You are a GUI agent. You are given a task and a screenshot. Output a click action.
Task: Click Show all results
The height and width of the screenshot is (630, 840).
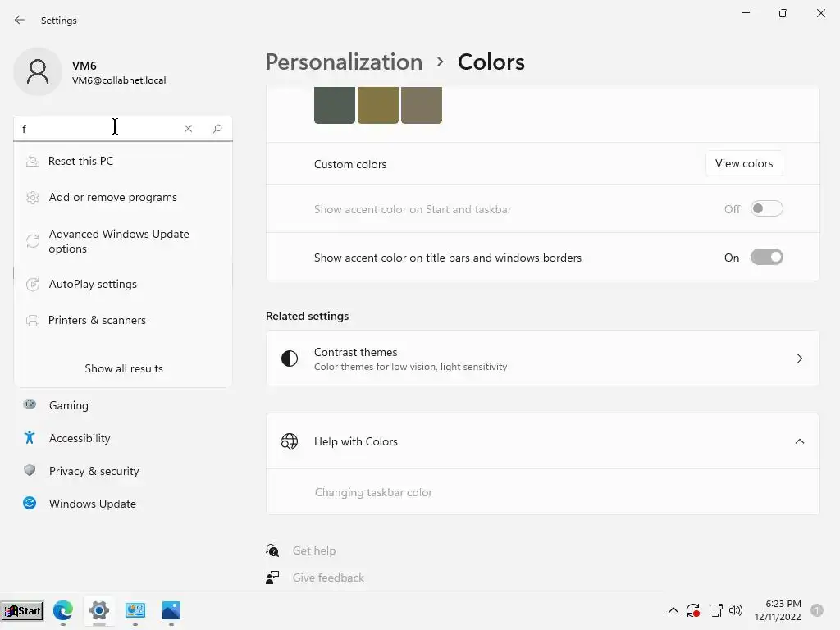(124, 368)
